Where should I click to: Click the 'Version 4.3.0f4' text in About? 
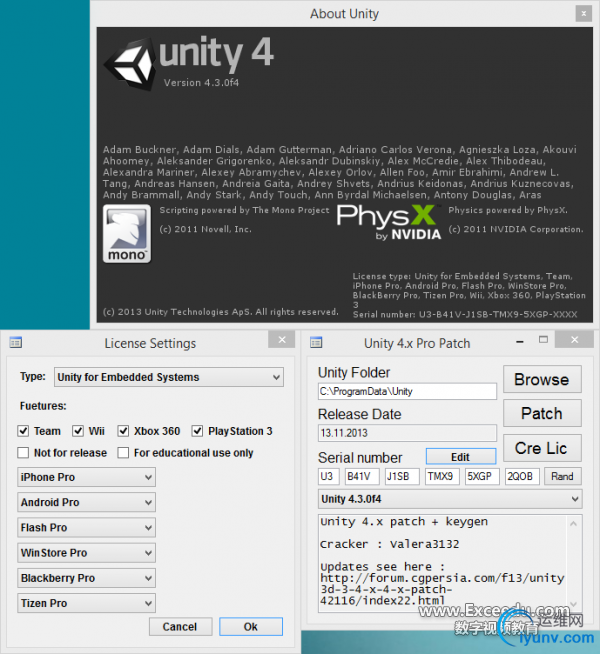[201, 83]
